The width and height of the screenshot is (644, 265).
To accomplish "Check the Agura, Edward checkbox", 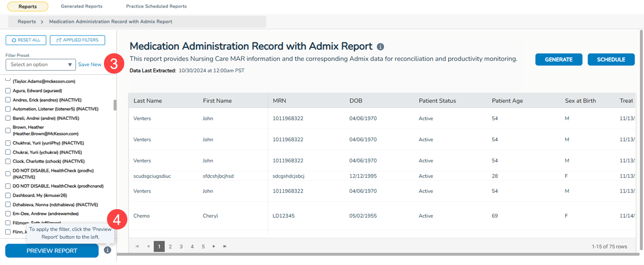I will [x=8, y=91].
